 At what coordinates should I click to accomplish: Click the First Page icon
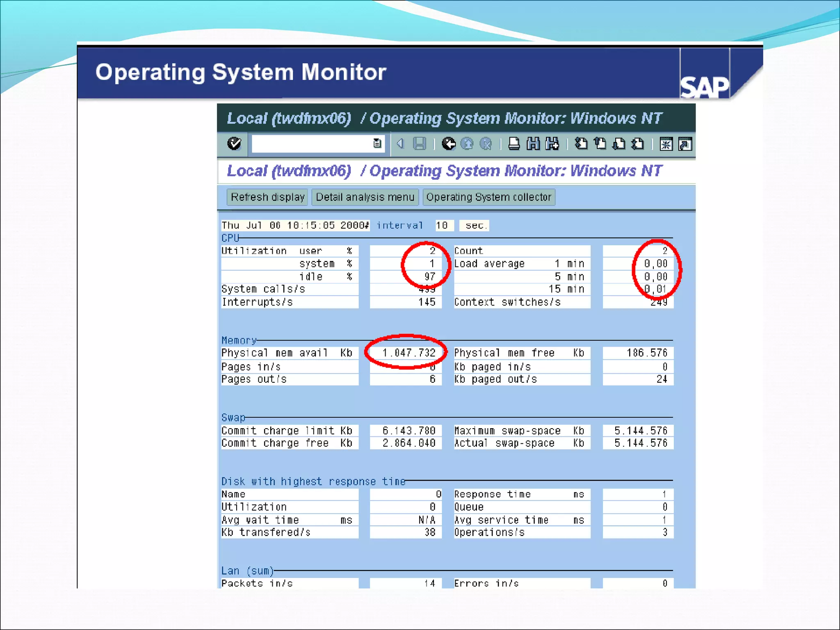tap(581, 144)
